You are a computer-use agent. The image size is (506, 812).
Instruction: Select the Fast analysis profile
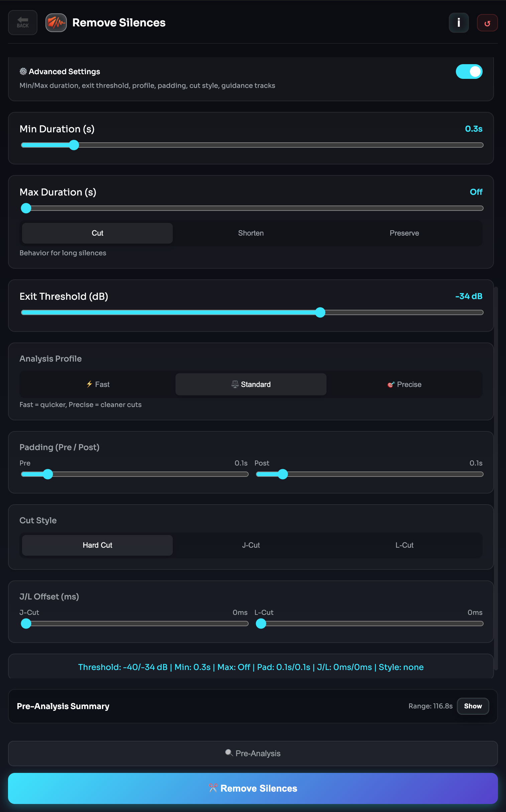[x=97, y=384]
